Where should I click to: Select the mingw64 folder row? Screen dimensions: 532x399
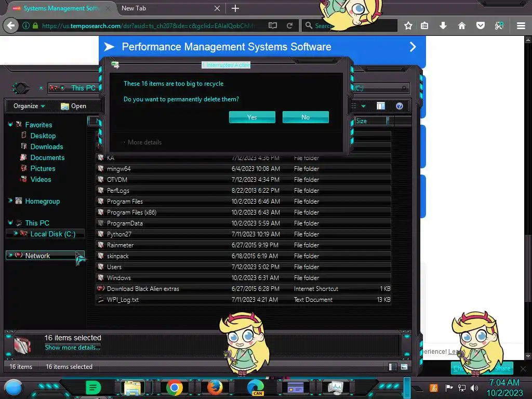point(243,169)
